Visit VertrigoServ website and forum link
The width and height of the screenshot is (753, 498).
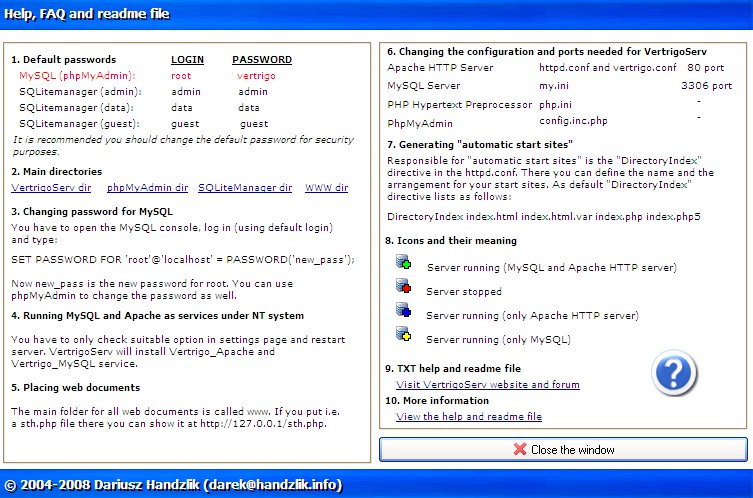tap(488, 385)
